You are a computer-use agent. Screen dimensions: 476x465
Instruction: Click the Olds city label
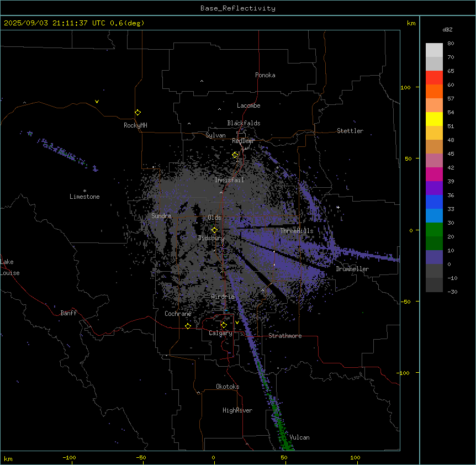[214, 218]
